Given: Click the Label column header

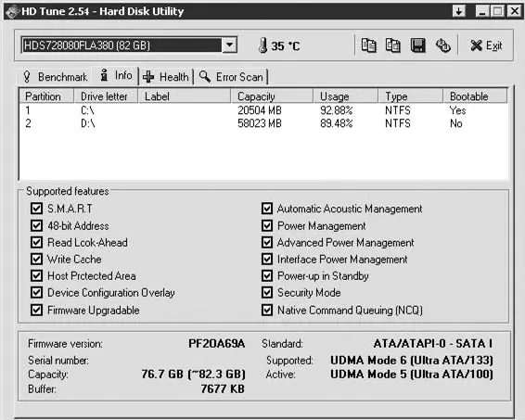Looking at the screenshot, I should tap(185, 96).
